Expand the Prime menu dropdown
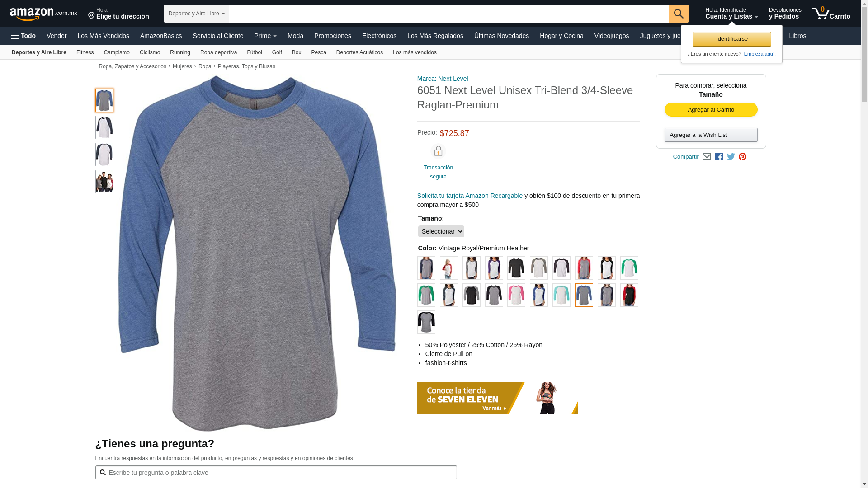 [265, 36]
